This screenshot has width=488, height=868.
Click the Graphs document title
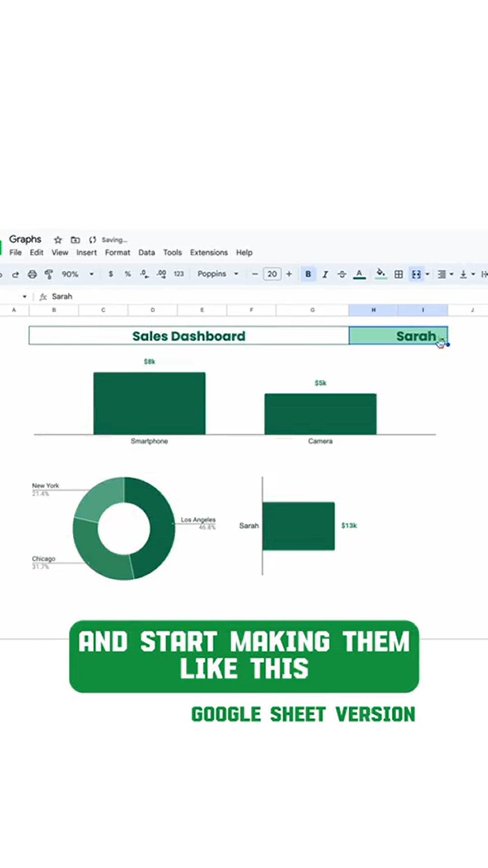coord(25,239)
